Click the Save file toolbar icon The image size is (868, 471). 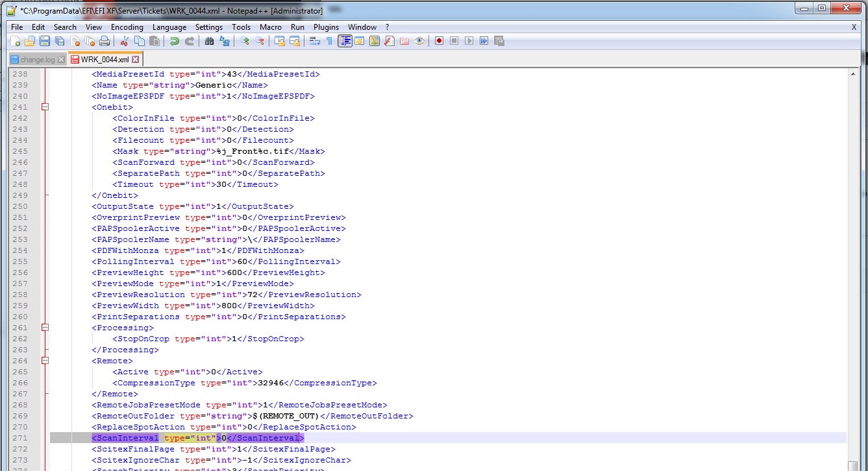coord(45,41)
